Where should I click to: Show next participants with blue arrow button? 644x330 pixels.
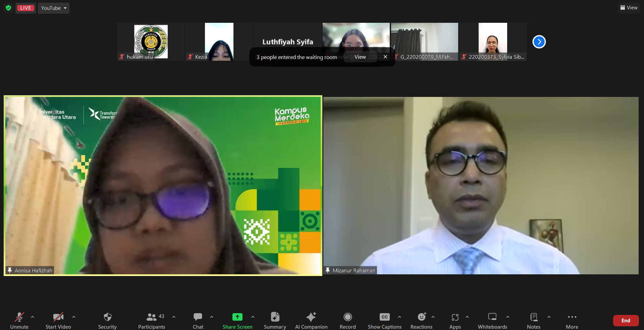pyautogui.click(x=539, y=42)
